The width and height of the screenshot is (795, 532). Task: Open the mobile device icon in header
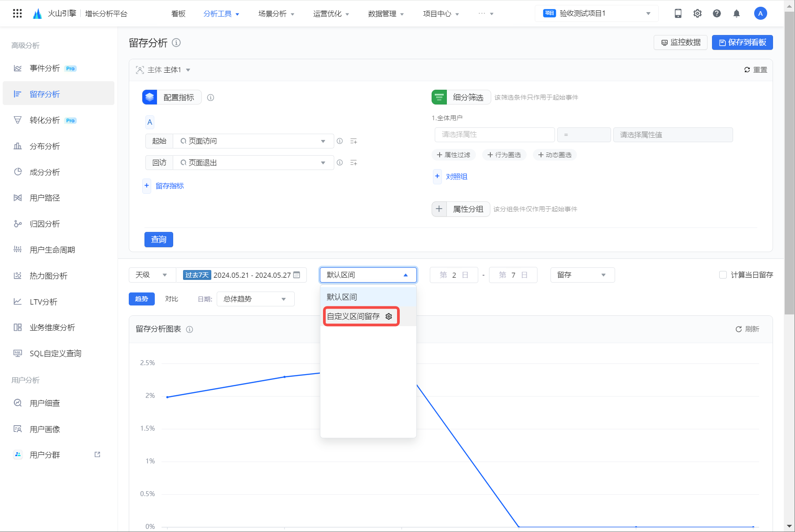tap(678, 13)
